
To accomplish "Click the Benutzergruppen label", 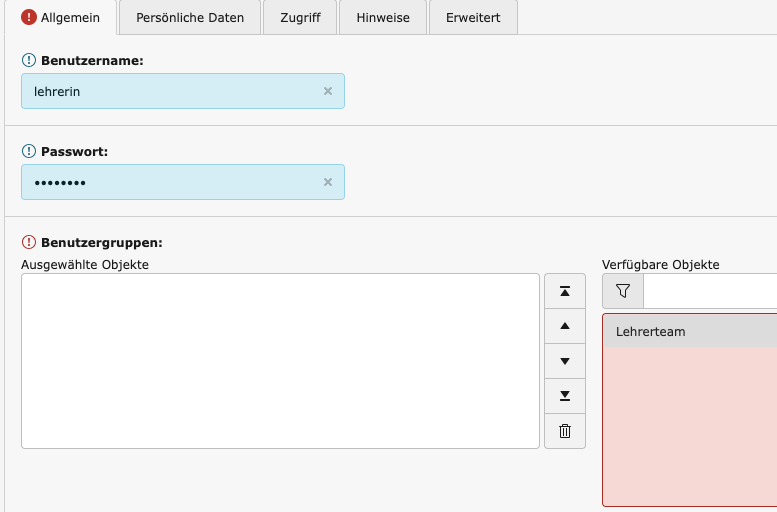I will [102, 242].
